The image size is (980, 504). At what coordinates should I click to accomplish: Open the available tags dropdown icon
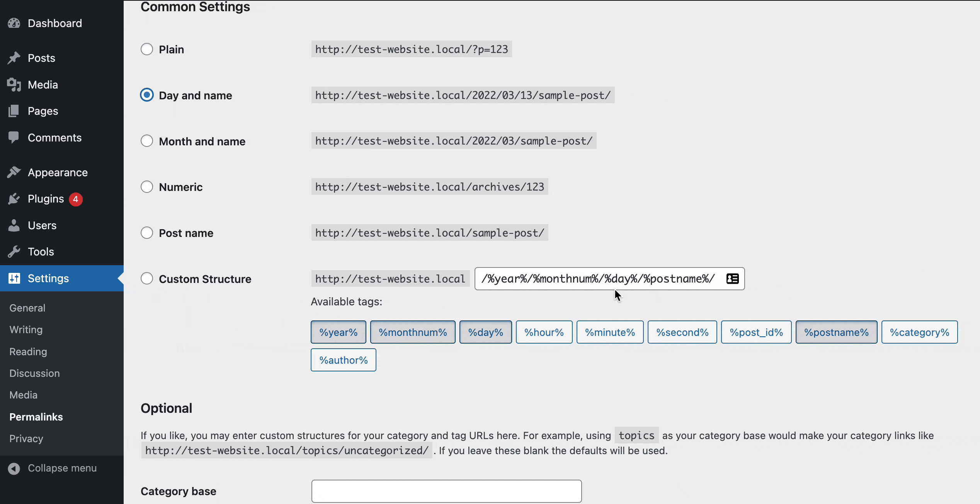click(x=733, y=278)
